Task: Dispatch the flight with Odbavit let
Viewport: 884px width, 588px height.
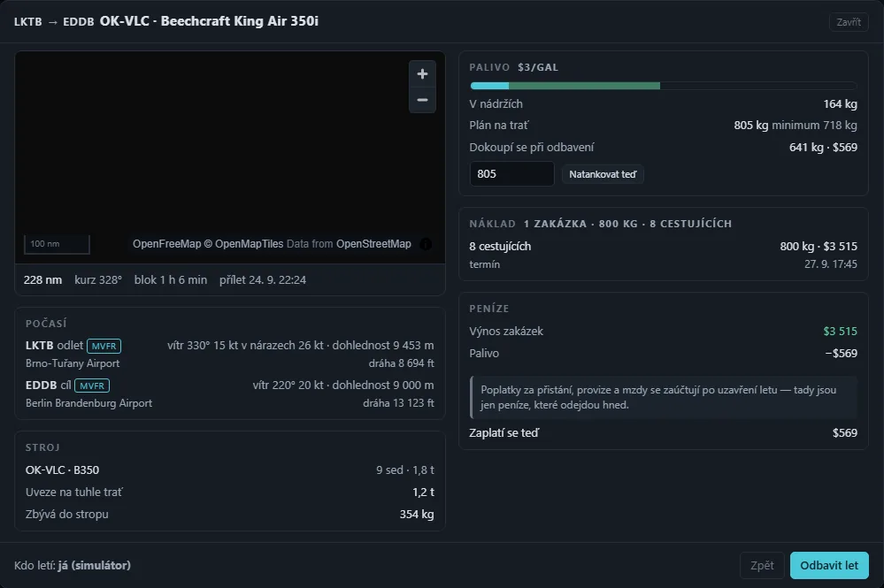Action: (x=829, y=566)
